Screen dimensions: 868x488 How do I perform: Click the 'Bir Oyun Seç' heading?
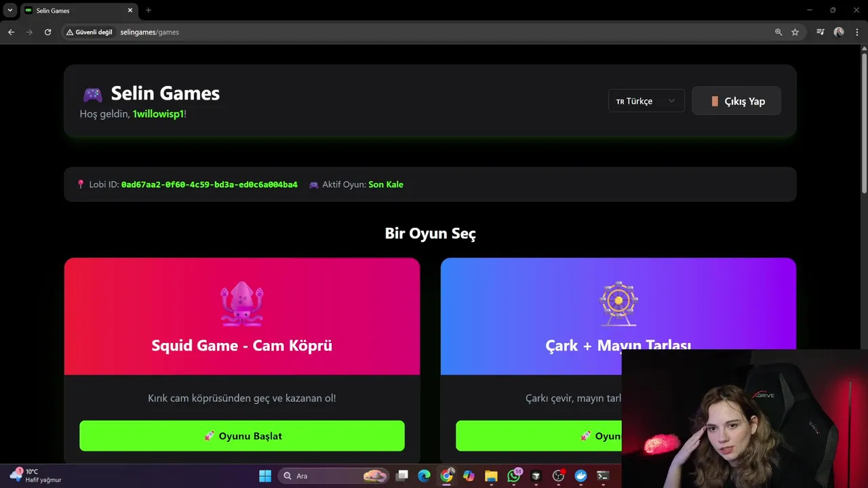pos(431,233)
